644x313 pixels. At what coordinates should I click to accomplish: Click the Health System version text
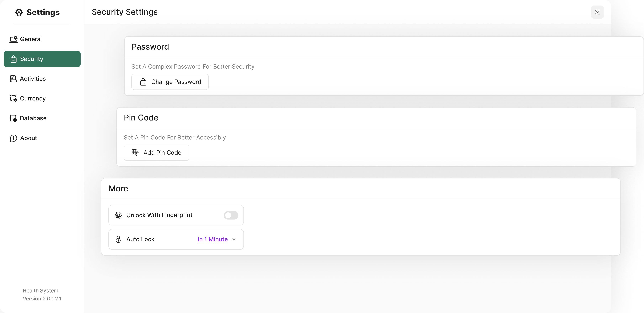[42, 294]
